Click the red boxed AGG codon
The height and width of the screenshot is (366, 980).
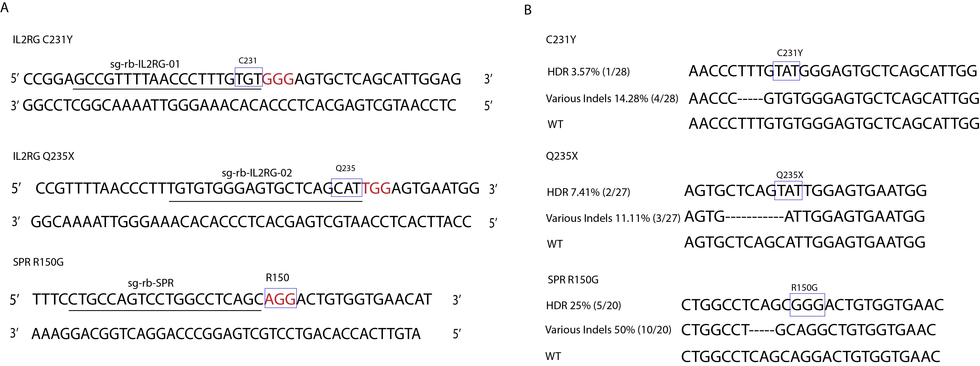(x=280, y=299)
